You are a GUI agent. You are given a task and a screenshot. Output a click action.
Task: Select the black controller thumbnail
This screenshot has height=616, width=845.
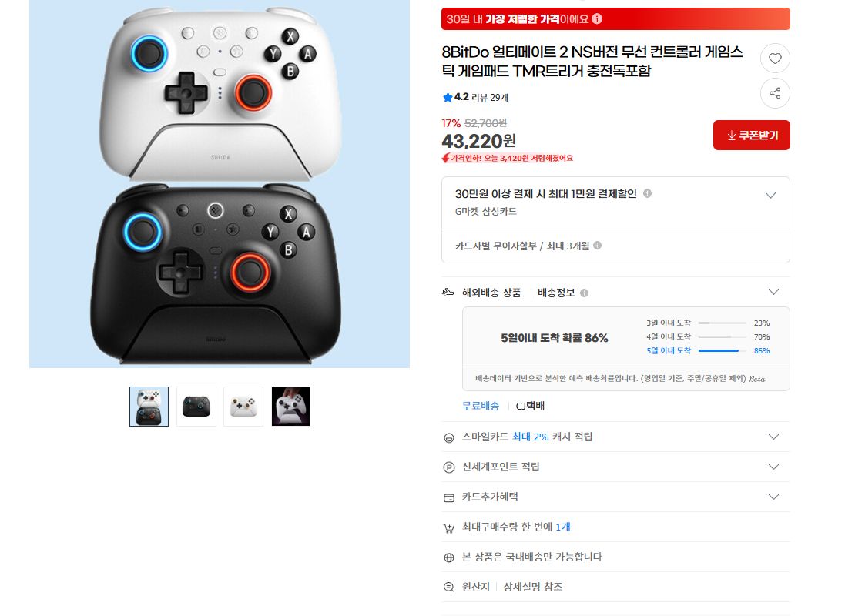click(196, 407)
